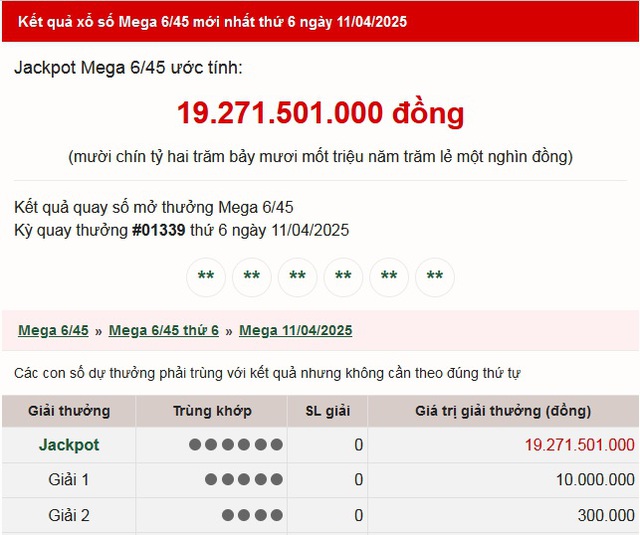The width and height of the screenshot is (640, 535).
Task: Click the 10.000.000 prize value
Action: tap(595, 480)
